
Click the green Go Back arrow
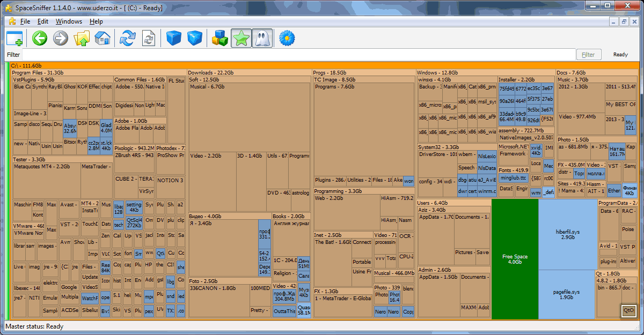40,38
